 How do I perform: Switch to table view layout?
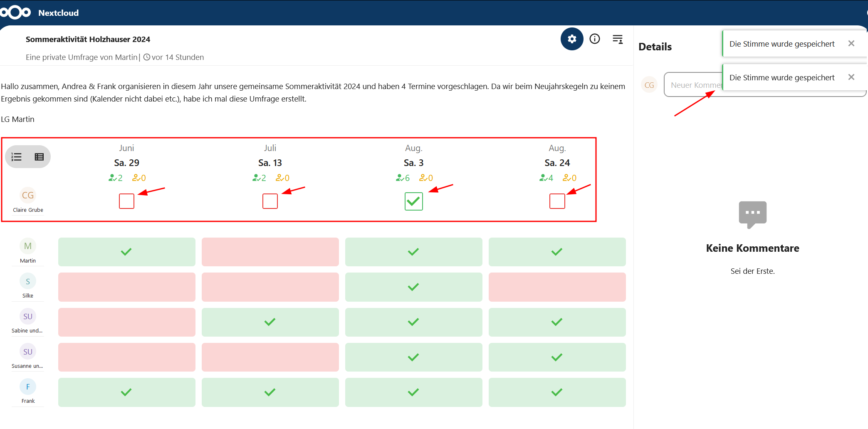tap(39, 157)
